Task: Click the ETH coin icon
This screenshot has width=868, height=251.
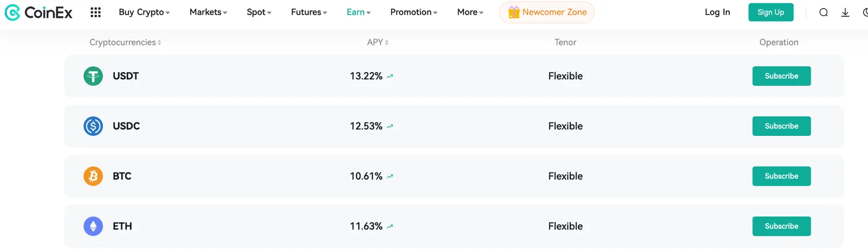Action: (93, 226)
